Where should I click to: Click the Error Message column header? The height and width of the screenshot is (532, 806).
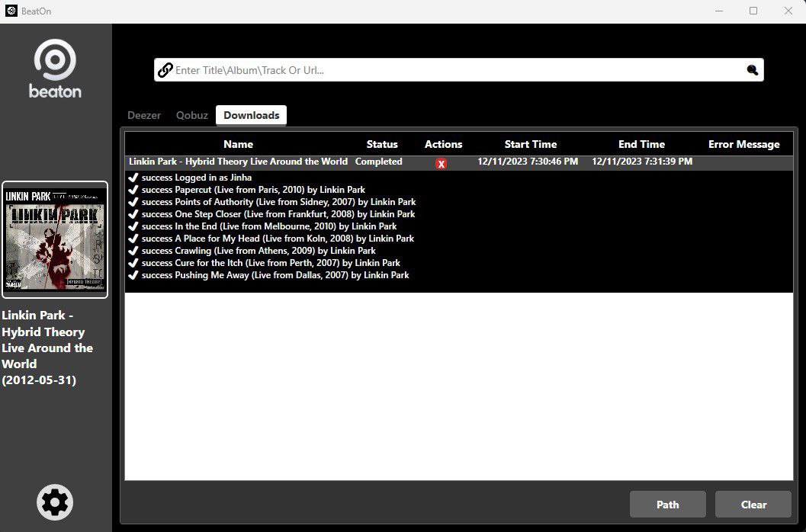(x=743, y=145)
